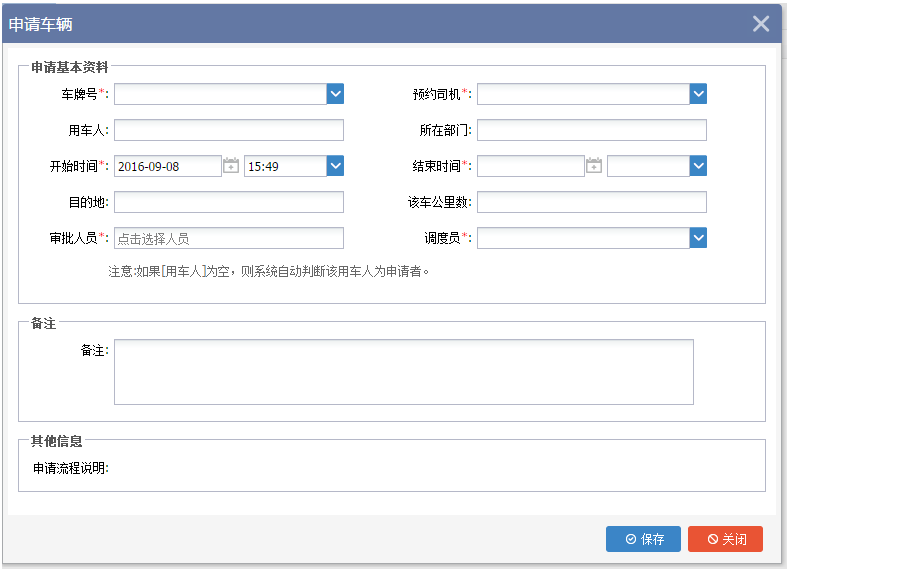
Task: Click the 调度员 combo box field
Action: [x=583, y=238]
